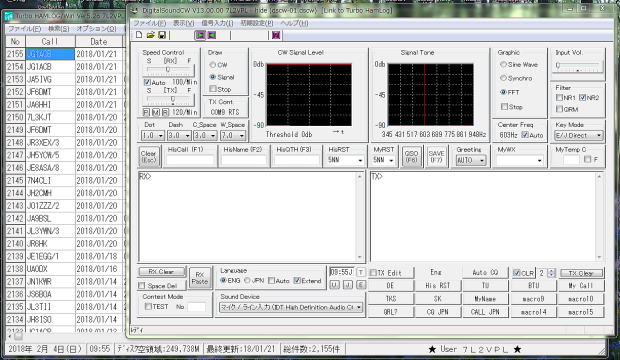The height and width of the screenshot is (360, 620).
Task: Click the HisCall (F1) input field
Action: [x=190, y=160]
